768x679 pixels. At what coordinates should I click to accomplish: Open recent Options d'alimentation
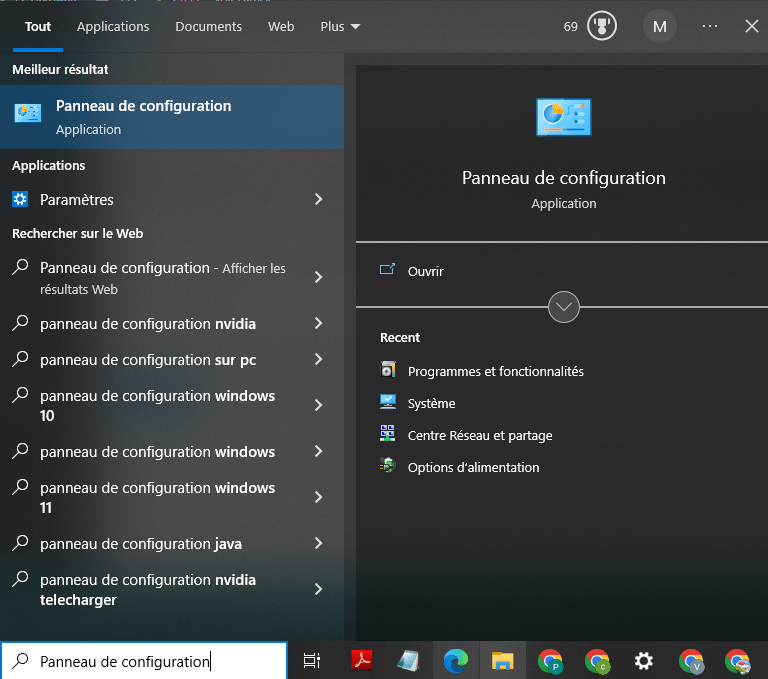point(473,467)
